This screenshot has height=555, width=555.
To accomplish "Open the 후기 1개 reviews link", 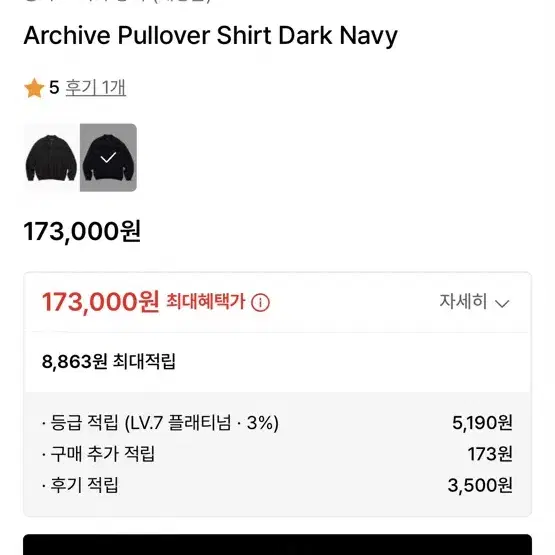I will [x=96, y=87].
